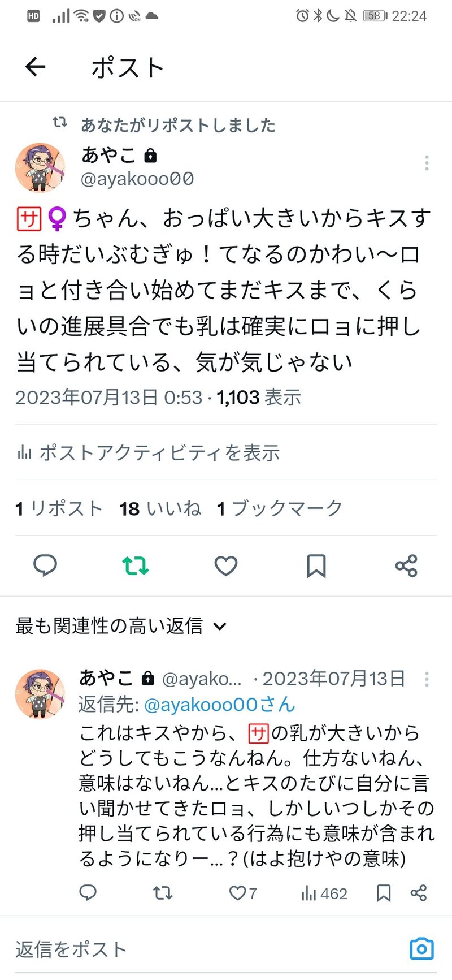Open the 1 ブックマーク count

280,508
